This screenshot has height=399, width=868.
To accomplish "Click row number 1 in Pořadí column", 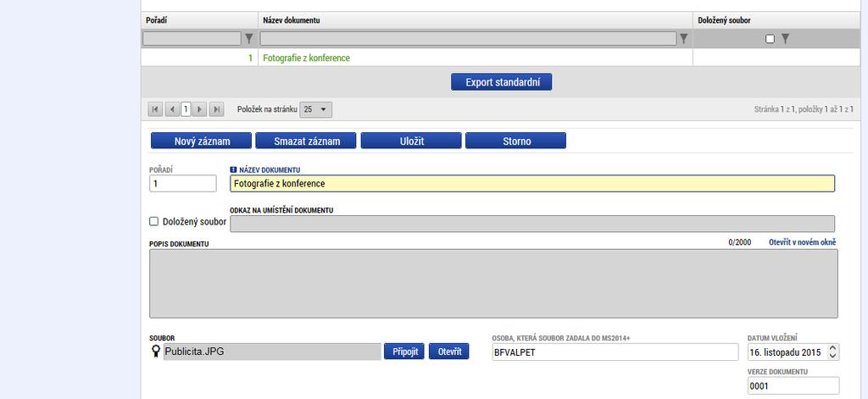I will 250,58.
